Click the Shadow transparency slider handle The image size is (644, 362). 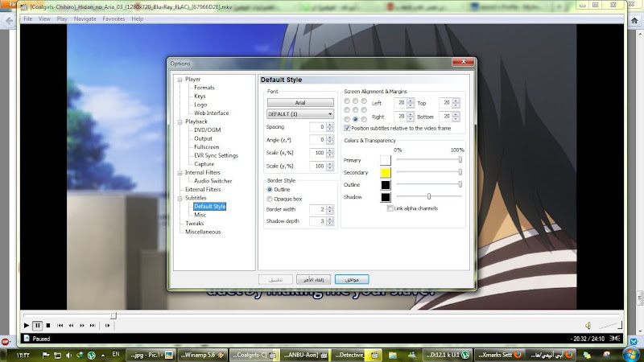[x=429, y=196]
